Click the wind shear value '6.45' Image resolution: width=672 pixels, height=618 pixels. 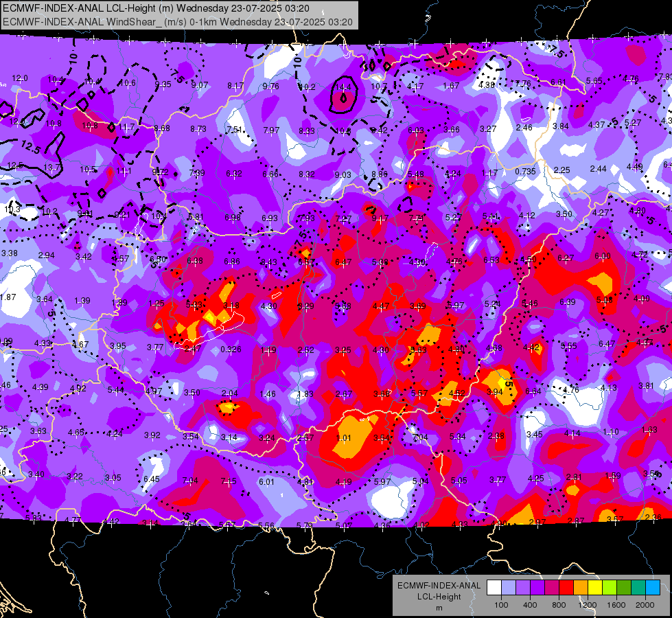(152, 479)
